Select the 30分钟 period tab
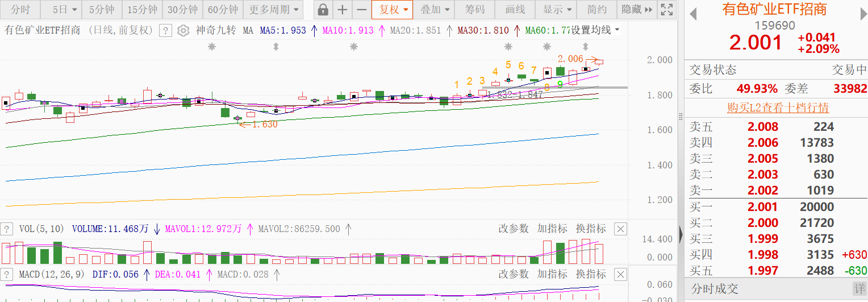Viewport: 868px width, 302px height. tap(182, 10)
